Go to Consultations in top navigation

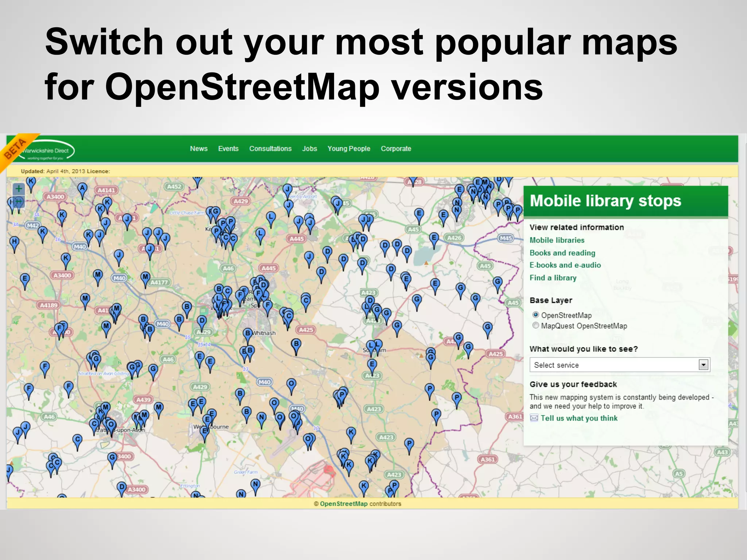click(270, 149)
